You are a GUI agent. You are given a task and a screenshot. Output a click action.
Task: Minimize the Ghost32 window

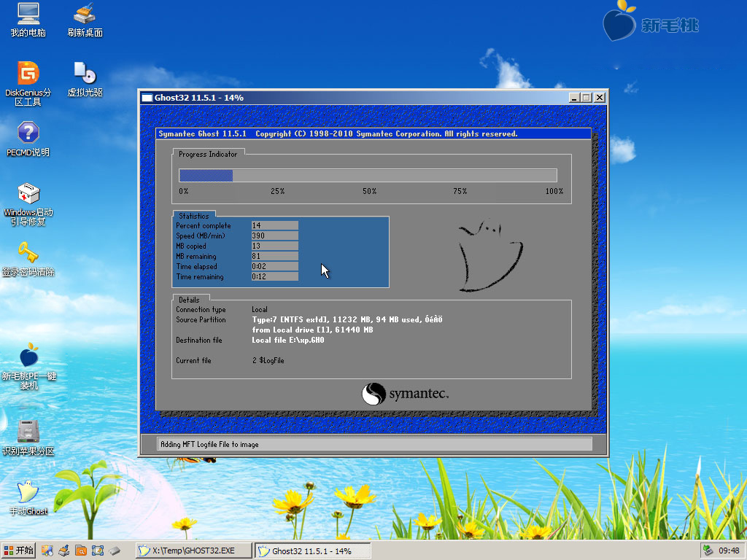pyautogui.click(x=574, y=98)
